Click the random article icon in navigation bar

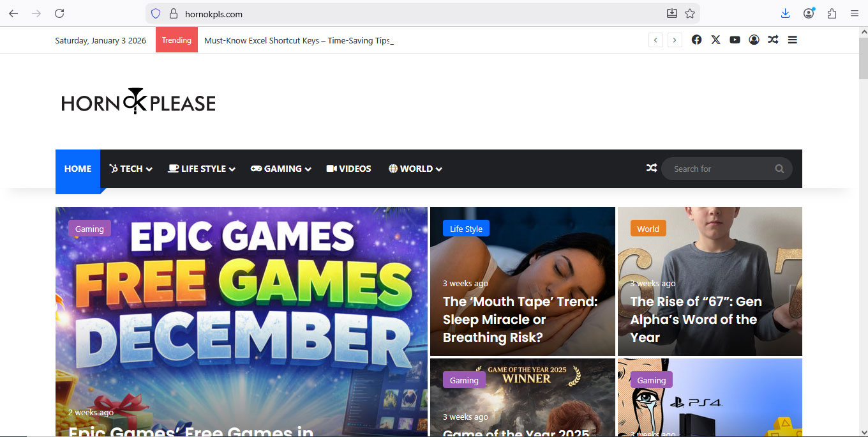pos(652,168)
